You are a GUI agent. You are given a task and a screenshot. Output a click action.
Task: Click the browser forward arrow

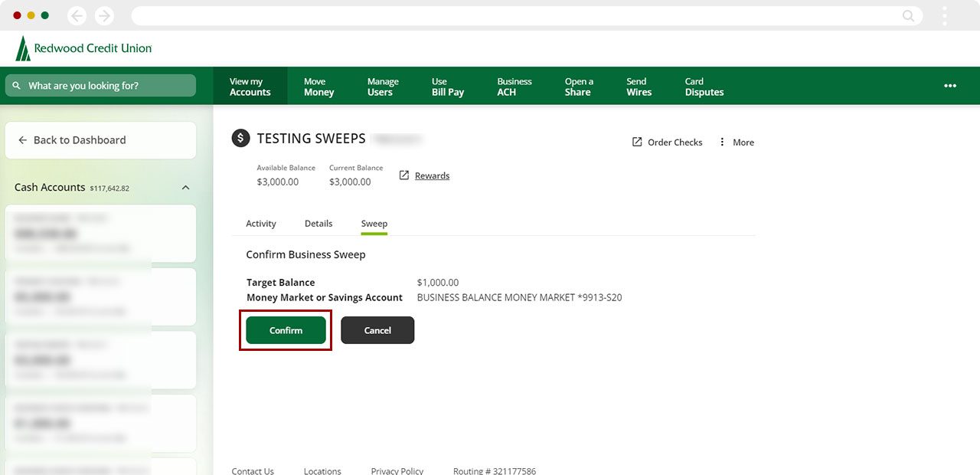pyautogui.click(x=104, y=15)
